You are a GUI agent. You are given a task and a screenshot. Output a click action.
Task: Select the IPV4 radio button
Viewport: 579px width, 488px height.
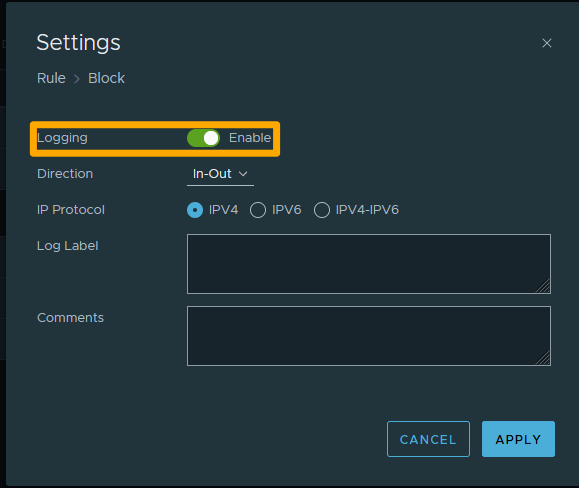[195, 210]
